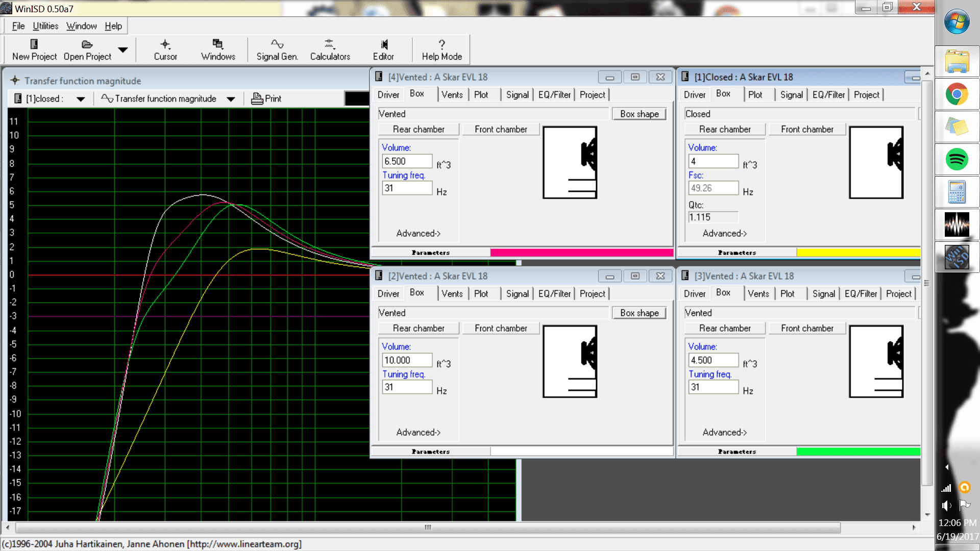The image size is (980, 551).
Task: Click the green color bar in [3]Vented
Action: (x=859, y=452)
